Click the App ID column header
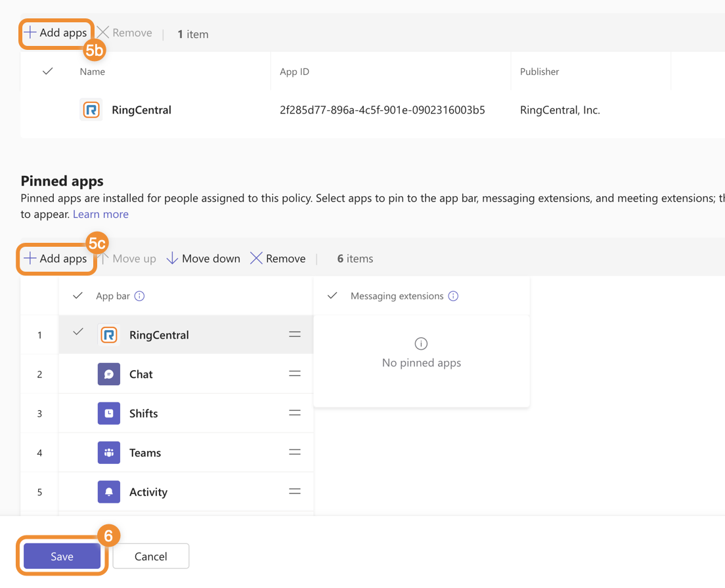Screen dimensions: 725x588 [294, 72]
